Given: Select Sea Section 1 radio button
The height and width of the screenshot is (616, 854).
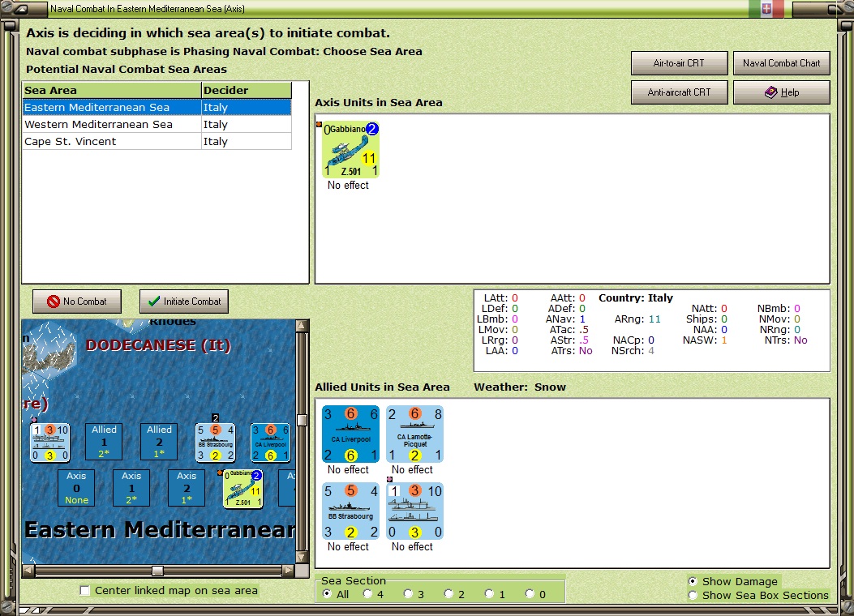Looking at the screenshot, I should point(489,593).
